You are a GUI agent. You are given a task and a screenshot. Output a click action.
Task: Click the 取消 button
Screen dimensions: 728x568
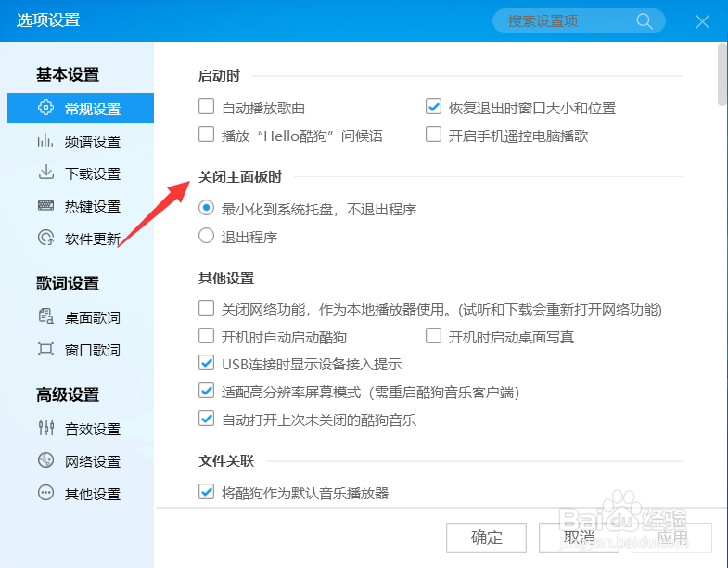point(579,537)
